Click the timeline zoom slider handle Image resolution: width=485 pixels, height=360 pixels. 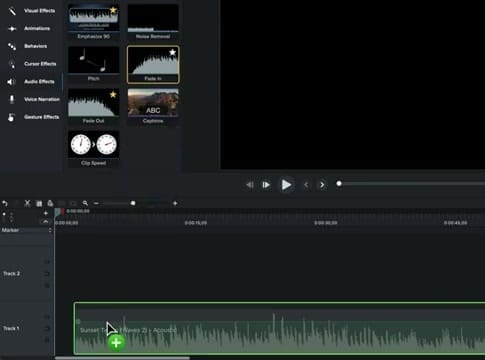point(133,203)
